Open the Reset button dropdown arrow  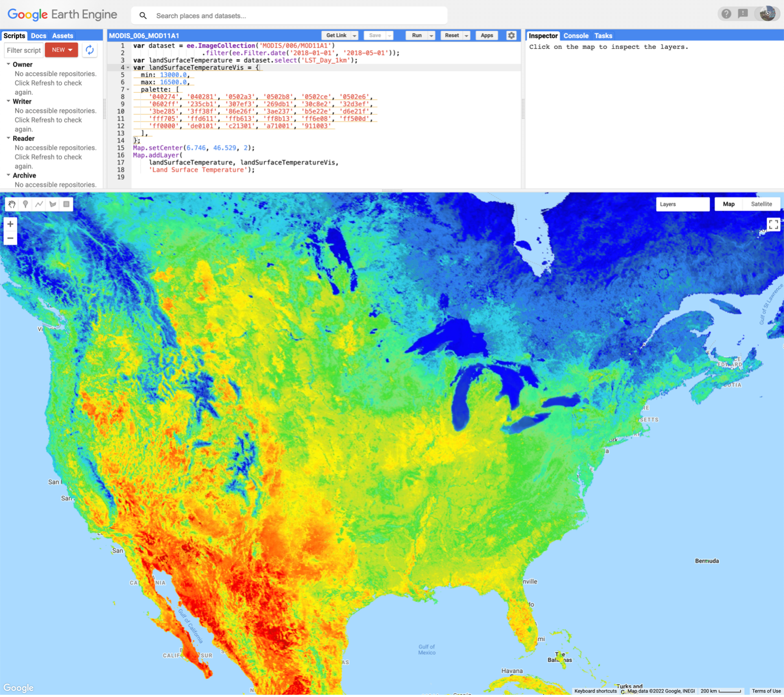pyautogui.click(x=467, y=36)
